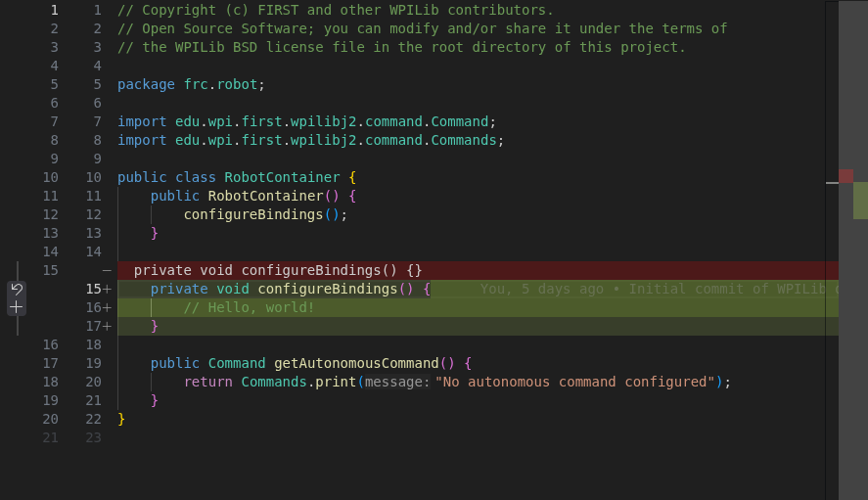Click the 'Commands;' import at line 8
This screenshot has height=500, width=868.
click(467, 140)
